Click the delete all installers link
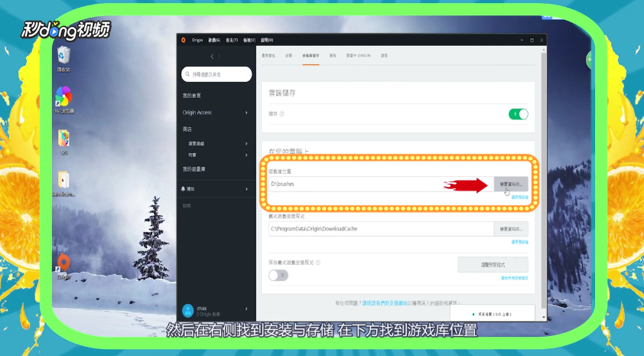Screen dimensions: 644x356 (515, 279)
